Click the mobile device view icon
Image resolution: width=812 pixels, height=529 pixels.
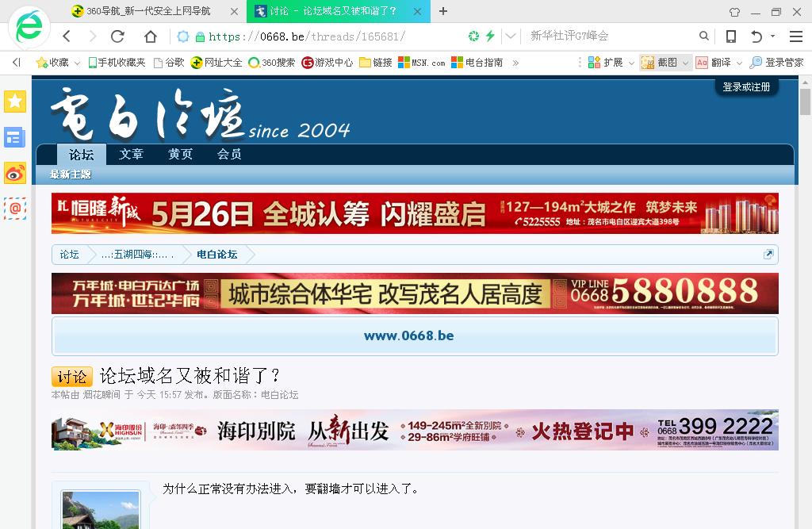click(x=731, y=36)
